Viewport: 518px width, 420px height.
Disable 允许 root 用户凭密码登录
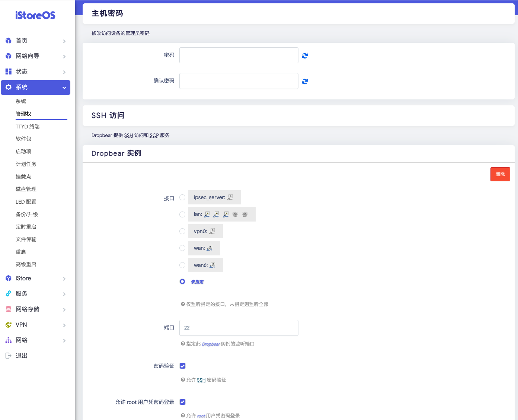pos(182,402)
